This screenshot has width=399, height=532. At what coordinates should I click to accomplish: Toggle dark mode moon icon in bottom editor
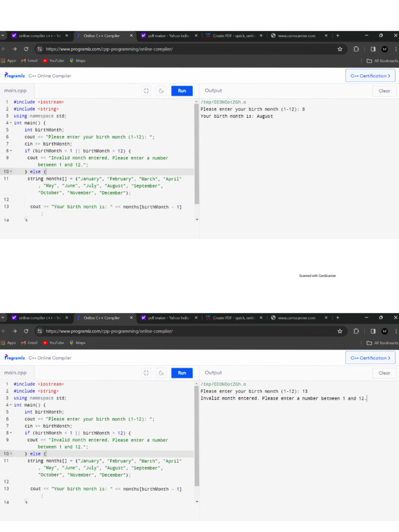click(x=162, y=373)
